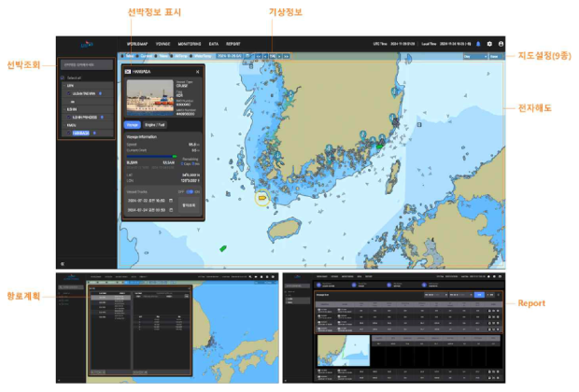The width and height of the screenshot is (579, 392).
Task: Click the collapse icon at sidebar bottom
Action: tap(63, 263)
